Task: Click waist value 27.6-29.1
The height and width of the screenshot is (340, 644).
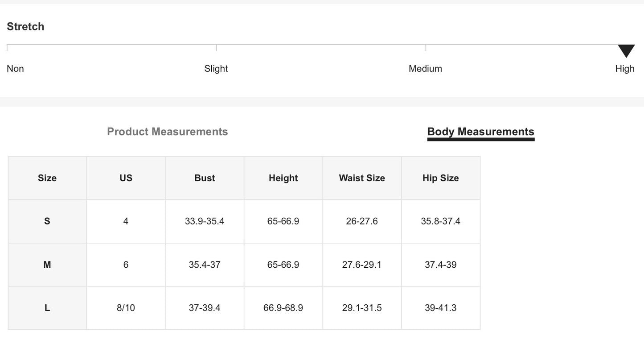Action: (x=362, y=265)
